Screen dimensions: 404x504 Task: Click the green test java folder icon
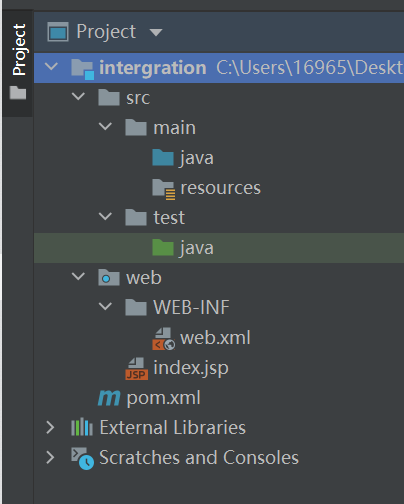[163, 247]
